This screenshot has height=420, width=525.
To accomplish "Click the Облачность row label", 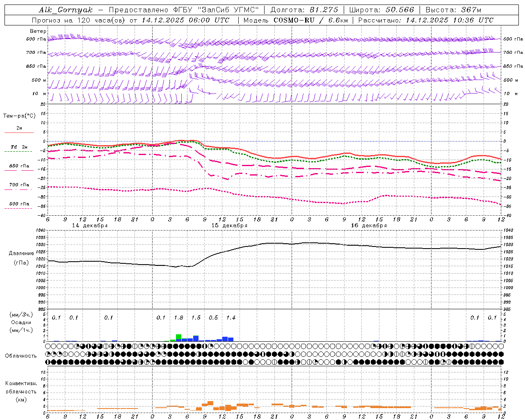I will [21, 356].
